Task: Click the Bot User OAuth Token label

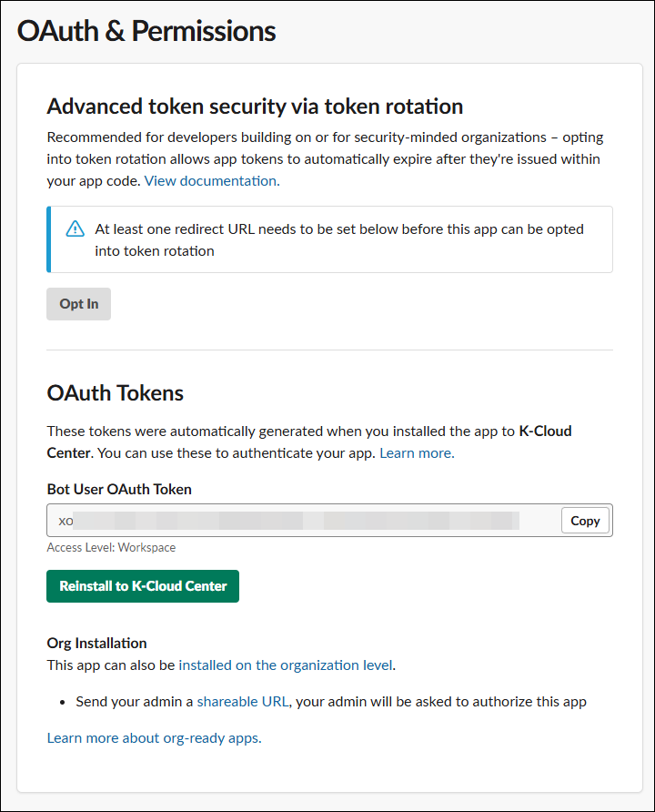Action: point(119,489)
